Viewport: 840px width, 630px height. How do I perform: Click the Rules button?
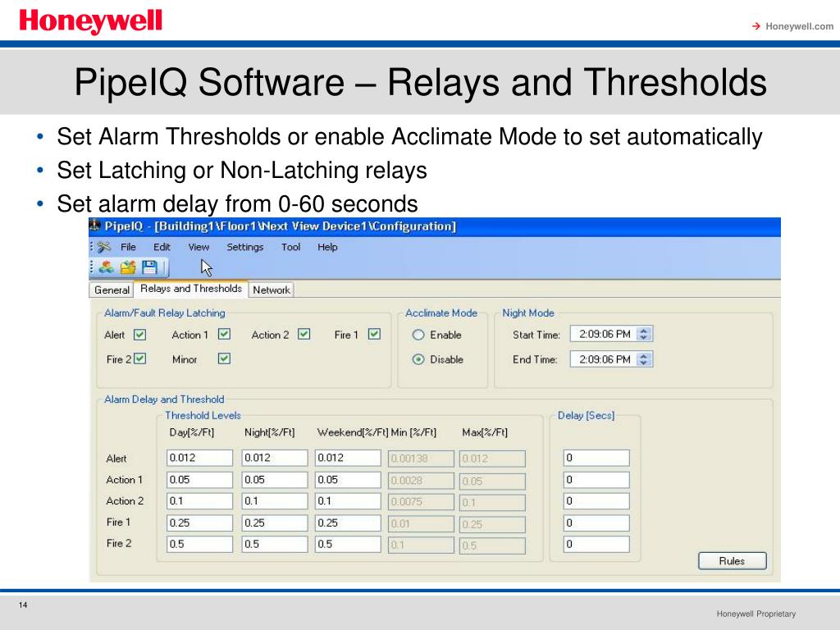(x=732, y=561)
